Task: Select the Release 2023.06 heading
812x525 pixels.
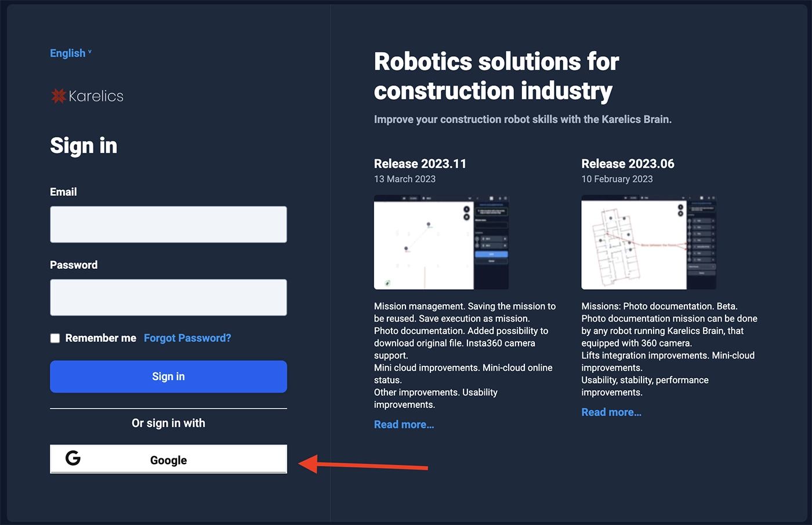Action: (628, 163)
